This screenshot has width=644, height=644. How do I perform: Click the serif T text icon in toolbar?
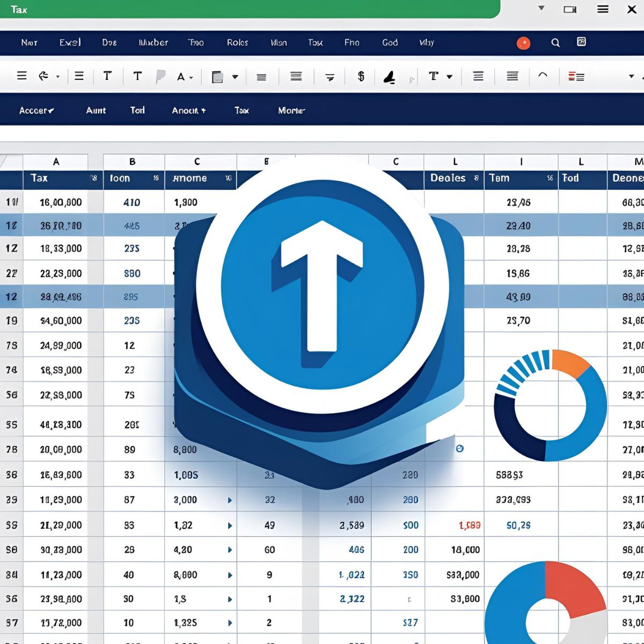point(107,76)
